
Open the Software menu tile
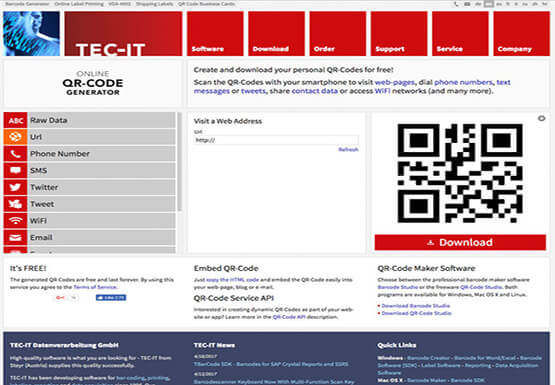tap(215, 34)
